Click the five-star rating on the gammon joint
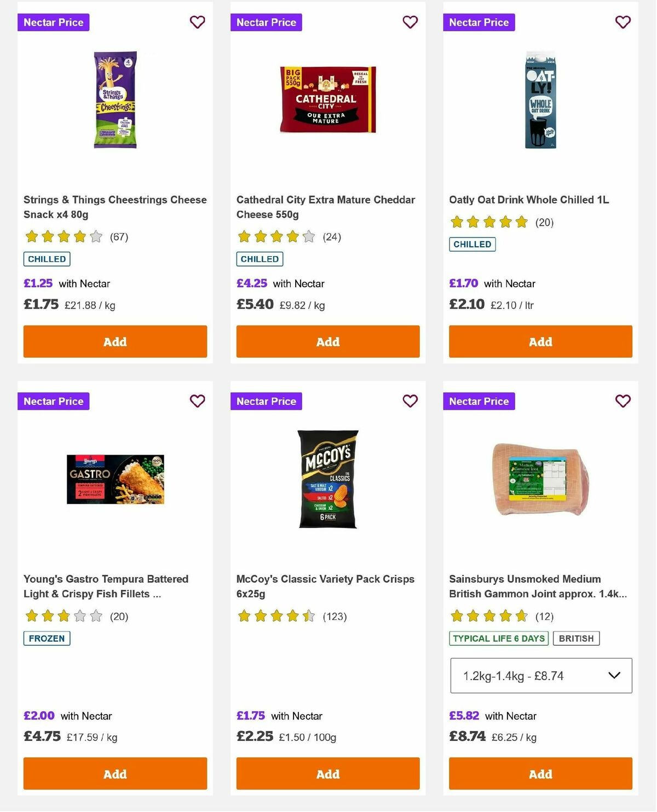657x812 pixels. click(487, 616)
